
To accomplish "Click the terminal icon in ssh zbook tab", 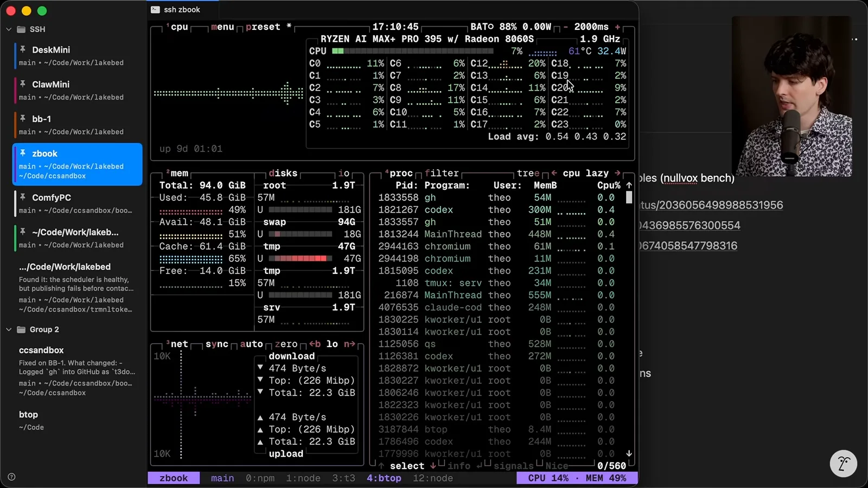I will tap(155, 10).
